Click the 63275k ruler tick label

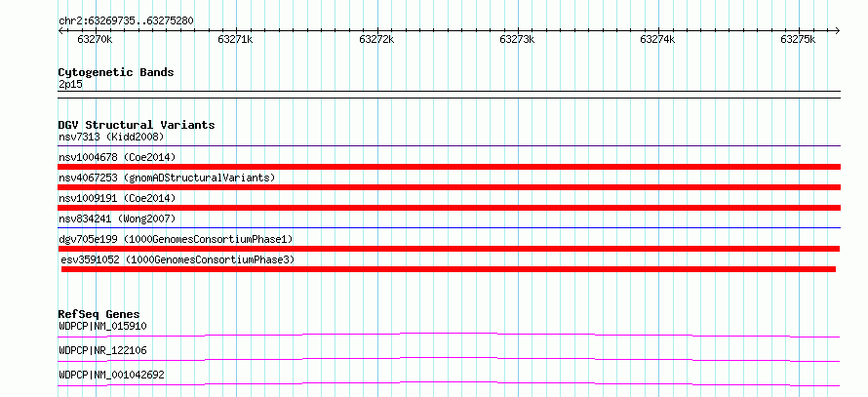click(798, 39)
